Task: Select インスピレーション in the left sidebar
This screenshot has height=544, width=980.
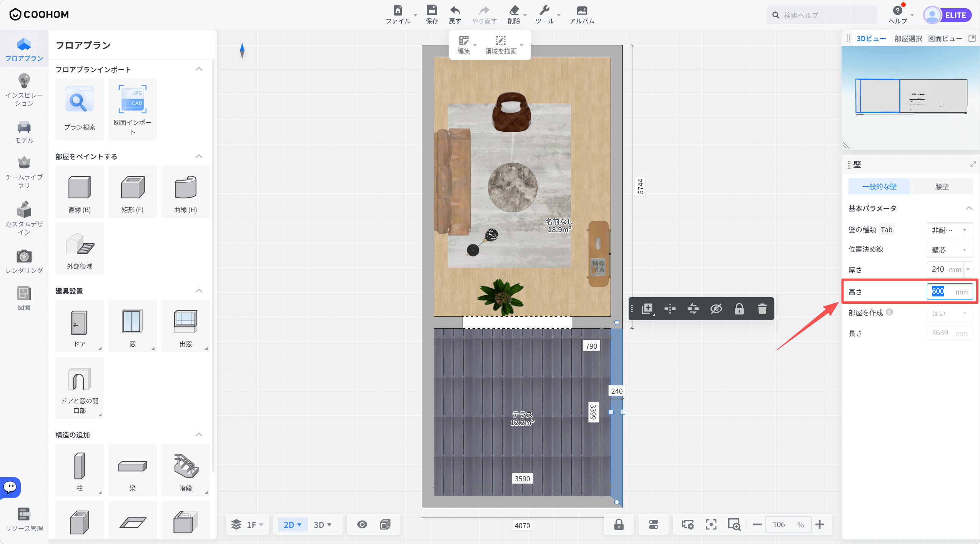Action: tap(24, 90)
